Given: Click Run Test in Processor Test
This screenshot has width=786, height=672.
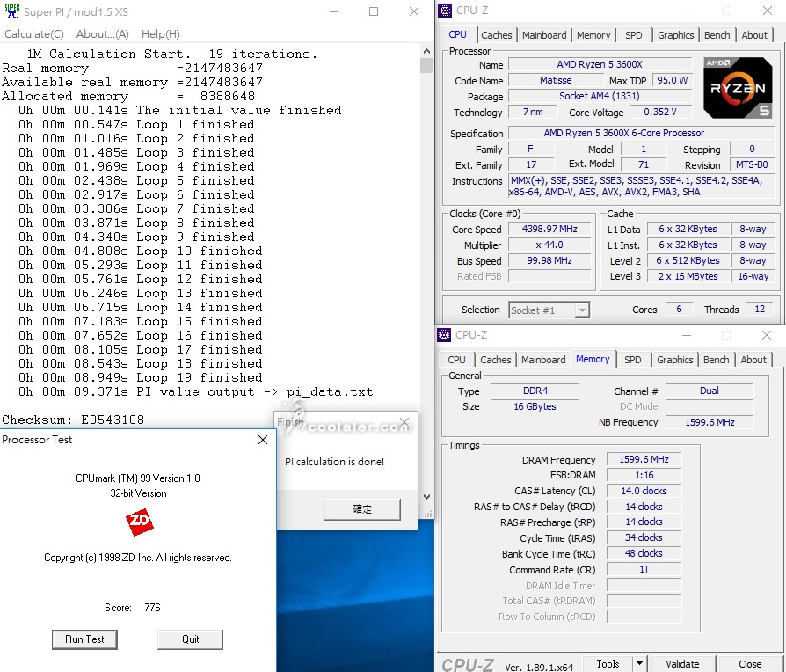Looking at the screenshot, I should click(x=84, y=639).
